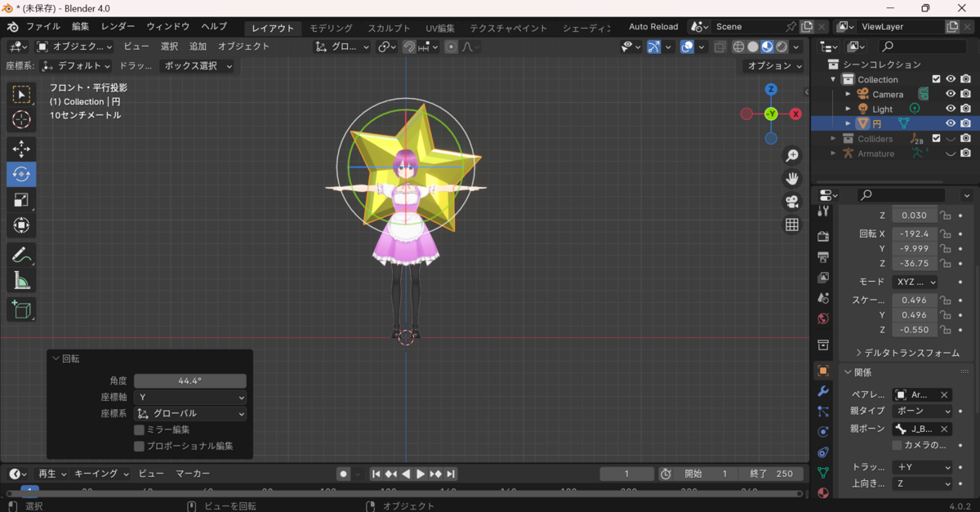980x512 pixels.
Task: Expand the Camera item in outliner
Action: point(848,94)
